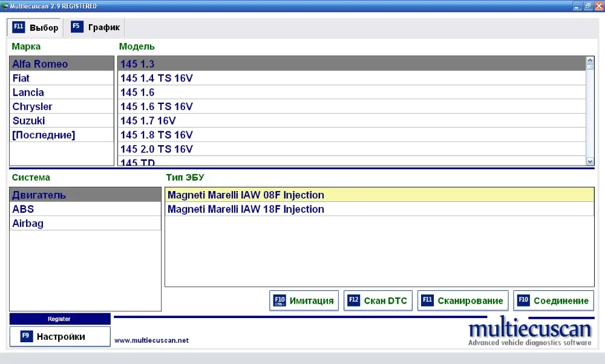Viewport: 605px width, 364px height.
Task: Click the model list scroll-down arrow
Action: pos(590,162)
